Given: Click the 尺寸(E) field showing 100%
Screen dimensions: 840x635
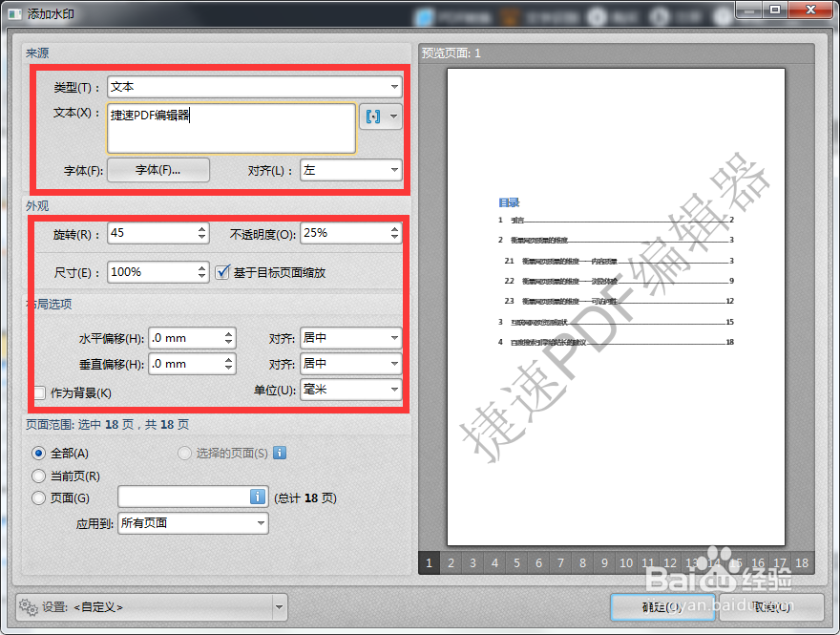Looking at the screenshot, I should [152, 272].
